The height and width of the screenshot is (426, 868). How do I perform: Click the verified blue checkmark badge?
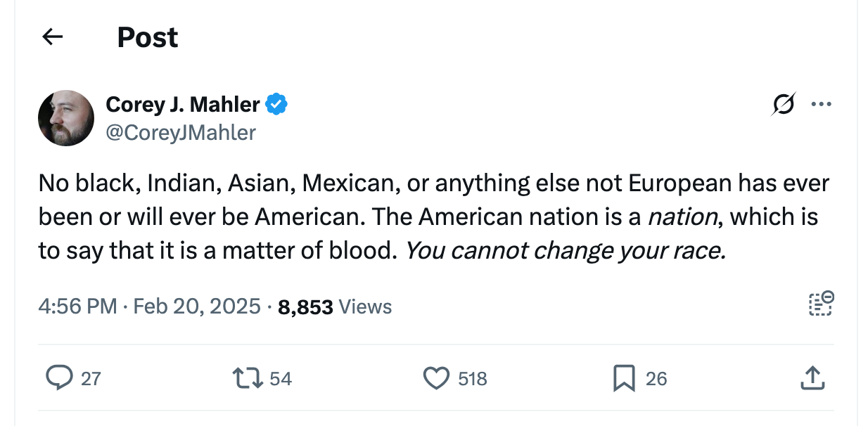(x=277, y=103)
